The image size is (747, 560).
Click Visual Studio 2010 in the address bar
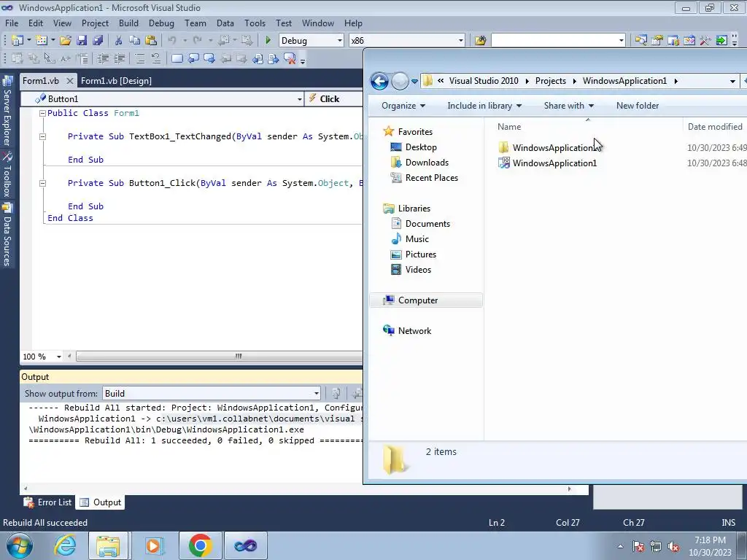484,81
